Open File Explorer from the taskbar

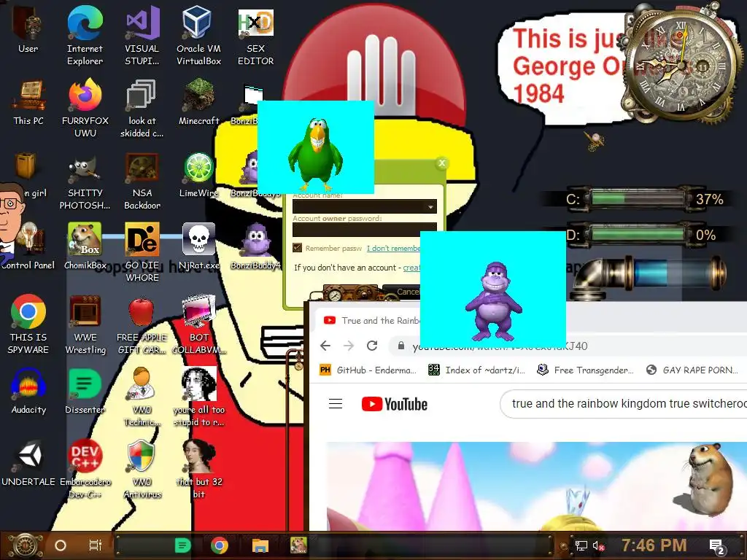click(260, 545)
